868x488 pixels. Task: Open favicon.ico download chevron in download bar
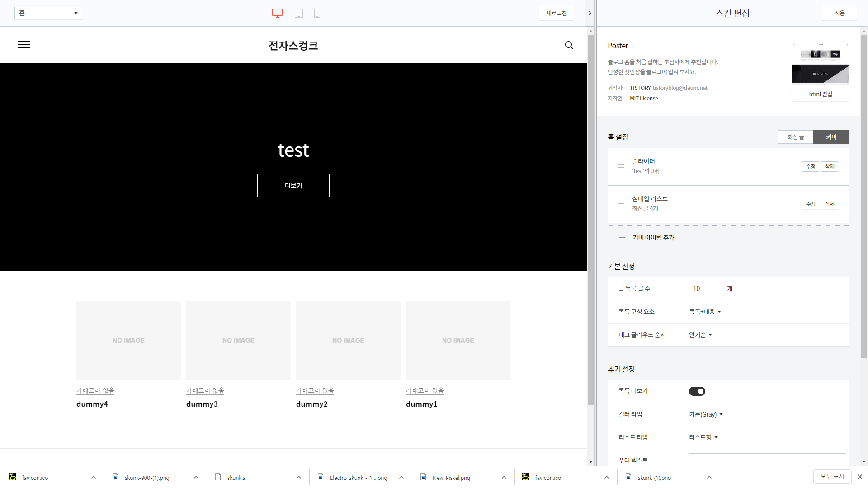click(94, 477)
